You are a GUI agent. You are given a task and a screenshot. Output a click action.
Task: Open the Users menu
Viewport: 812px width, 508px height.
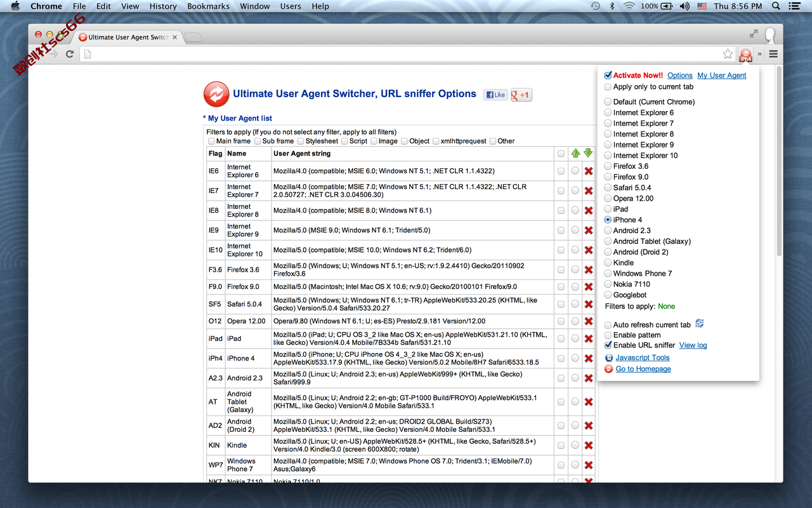tap(291, 6)
